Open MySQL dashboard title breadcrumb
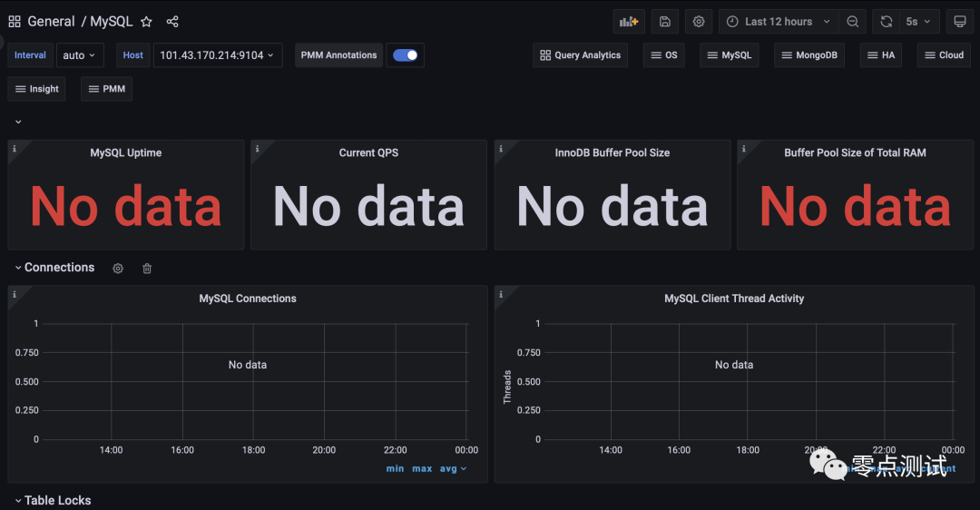Viewport: 980px width, 510px height. [112, 22]
